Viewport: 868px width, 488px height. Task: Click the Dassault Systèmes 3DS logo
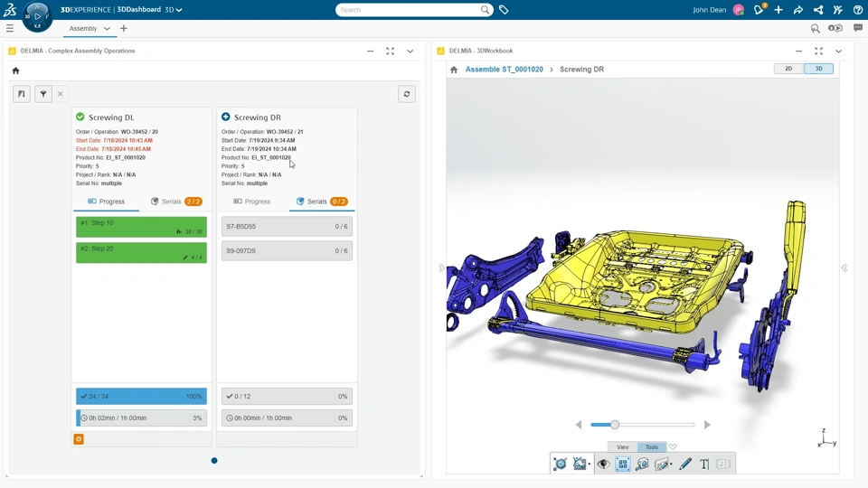(10, 9)
